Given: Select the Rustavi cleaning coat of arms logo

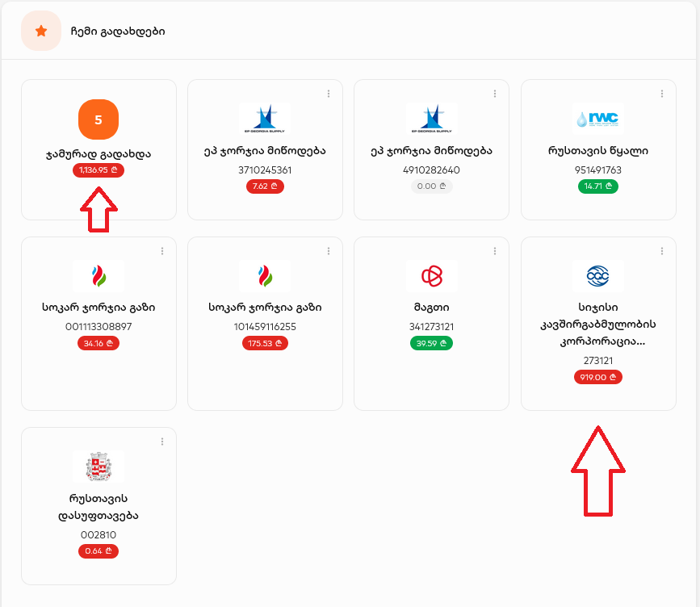Looking at the screenshot, I should click(99, 467).
